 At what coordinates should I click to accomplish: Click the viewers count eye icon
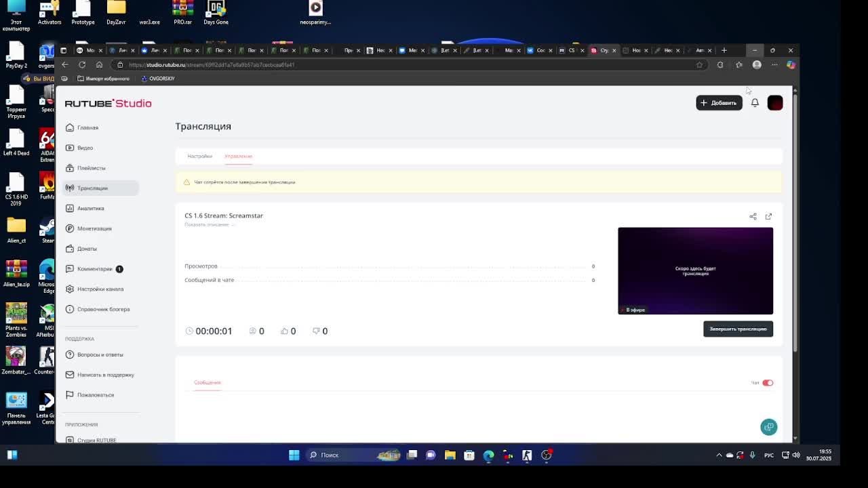tap(252, 331)
